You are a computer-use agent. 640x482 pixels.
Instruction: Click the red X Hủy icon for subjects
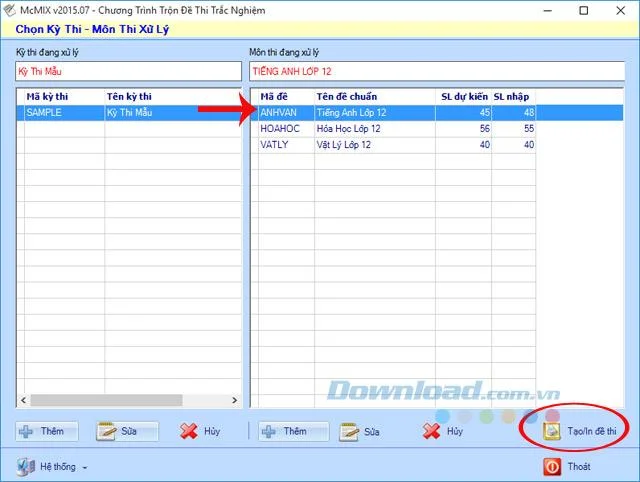point(431,431)
